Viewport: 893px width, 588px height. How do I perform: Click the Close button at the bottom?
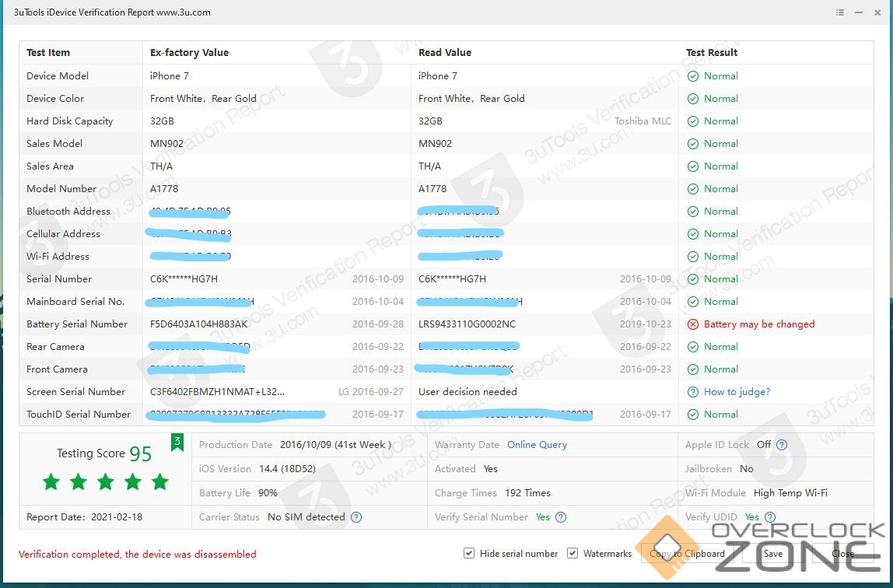point(842,554)
